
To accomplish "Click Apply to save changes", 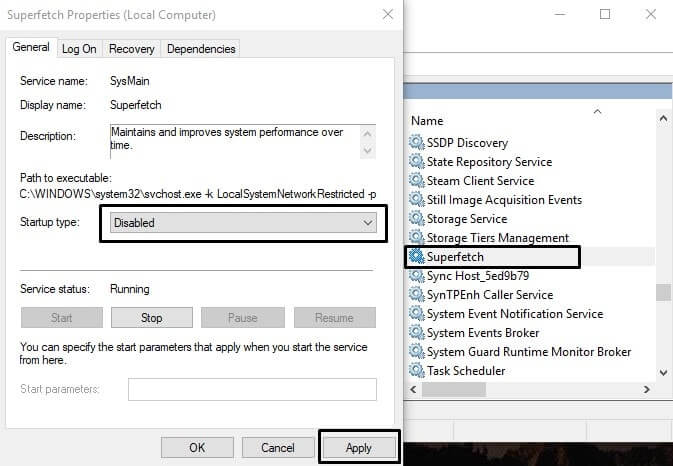I will point(359,448).
